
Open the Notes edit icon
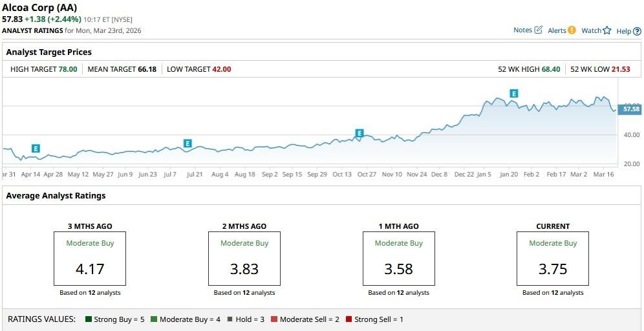pos(539,30)
